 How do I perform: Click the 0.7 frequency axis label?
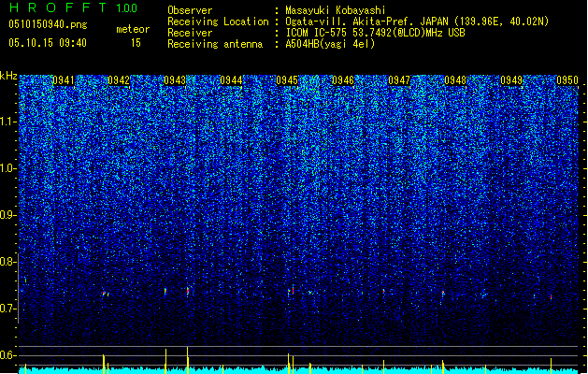(x=8, y=309)
